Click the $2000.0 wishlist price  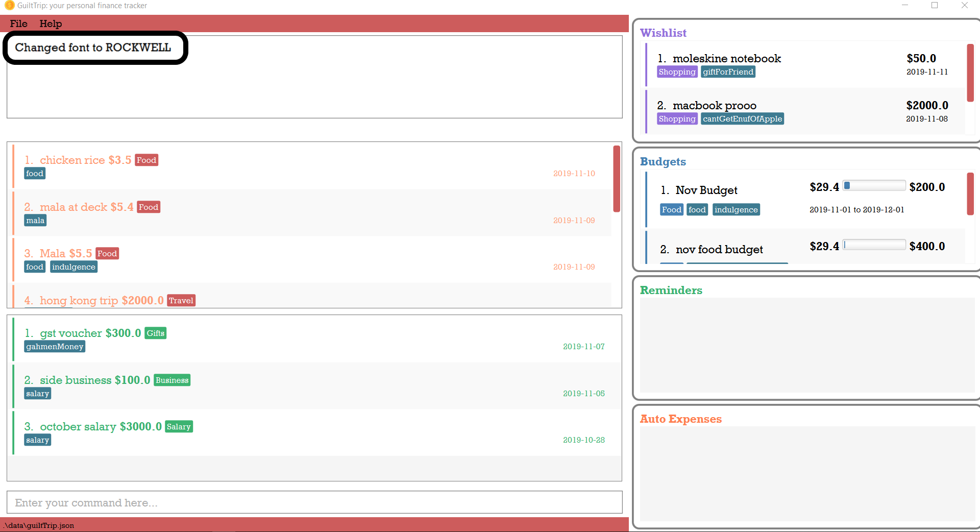pos(927,105)
